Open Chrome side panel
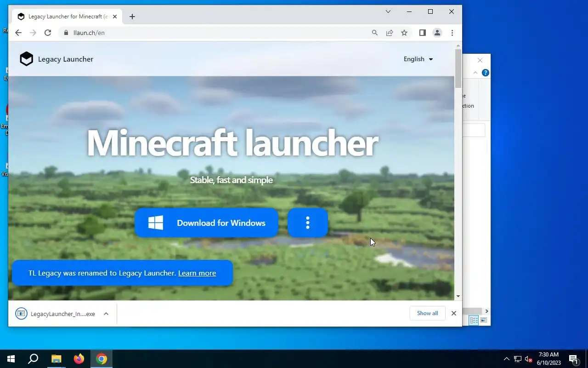 click(x=423, y=33)
